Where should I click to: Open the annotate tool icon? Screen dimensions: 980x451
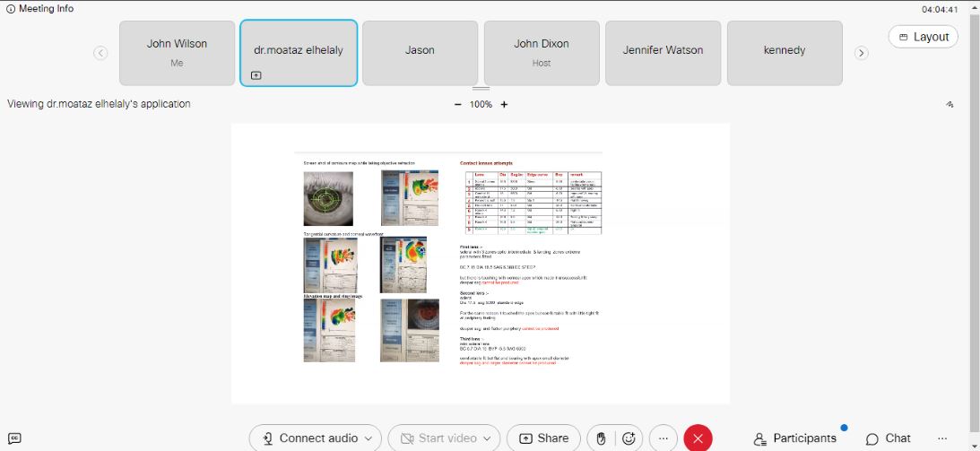(x=950, y=104)
